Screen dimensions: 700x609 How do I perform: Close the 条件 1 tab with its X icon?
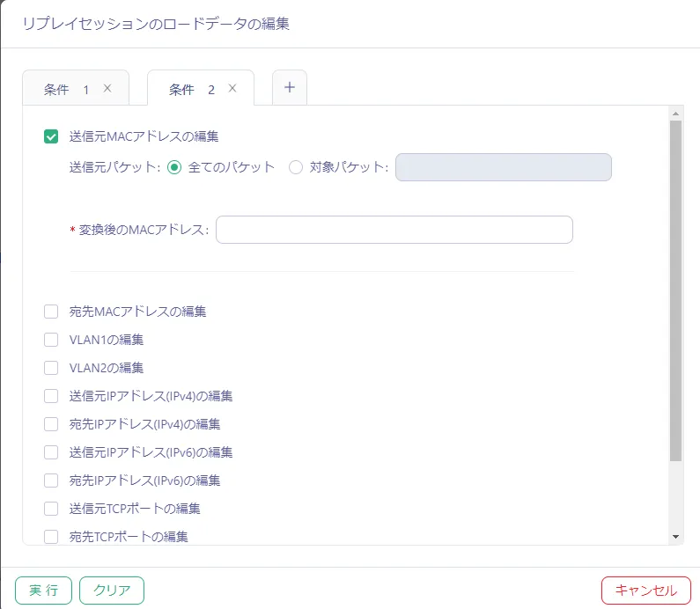coord(107,88)
